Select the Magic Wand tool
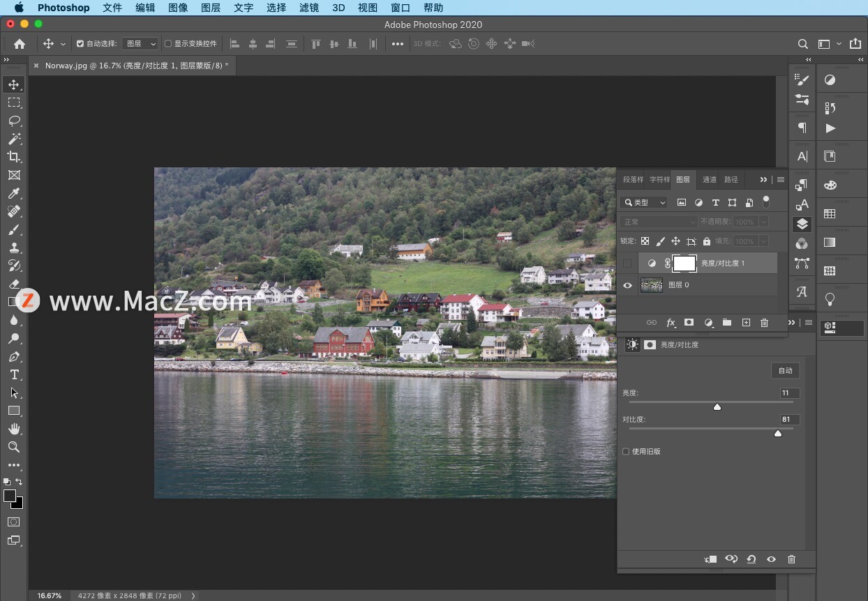This screenshot has height=601, width=868. (14, 139)
